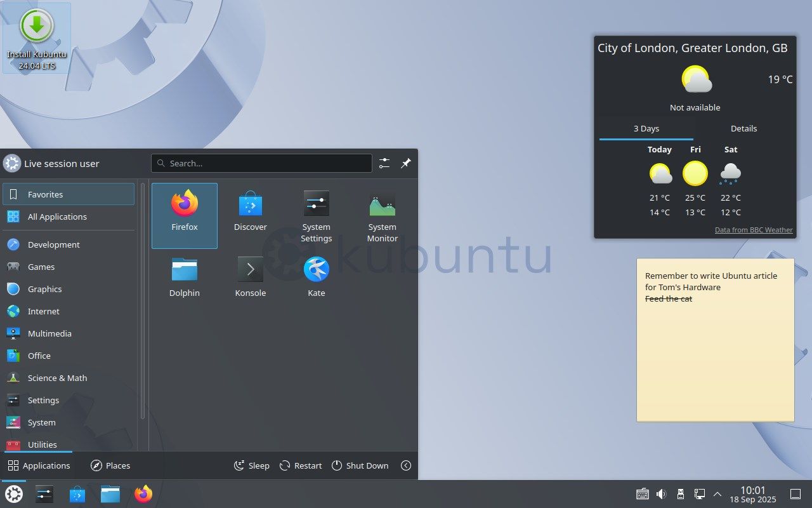Open the Graphics category
This screenshot has height=508, width=812.
tap(69, 289)
